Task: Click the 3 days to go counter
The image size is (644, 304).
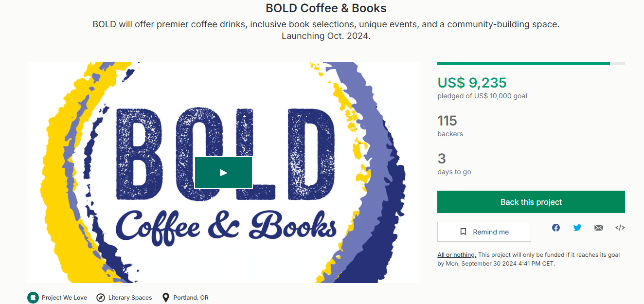Action: [442, 159]
